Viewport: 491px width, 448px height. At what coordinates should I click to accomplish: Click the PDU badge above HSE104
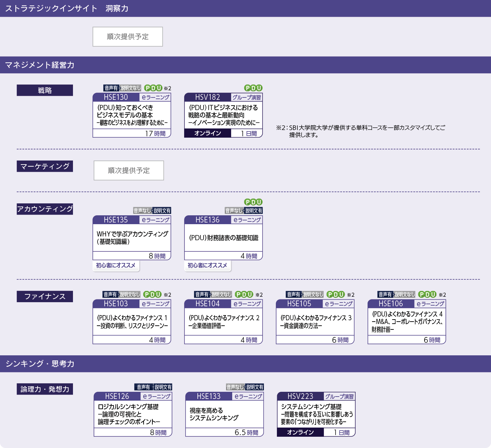(x=244, y=294)
